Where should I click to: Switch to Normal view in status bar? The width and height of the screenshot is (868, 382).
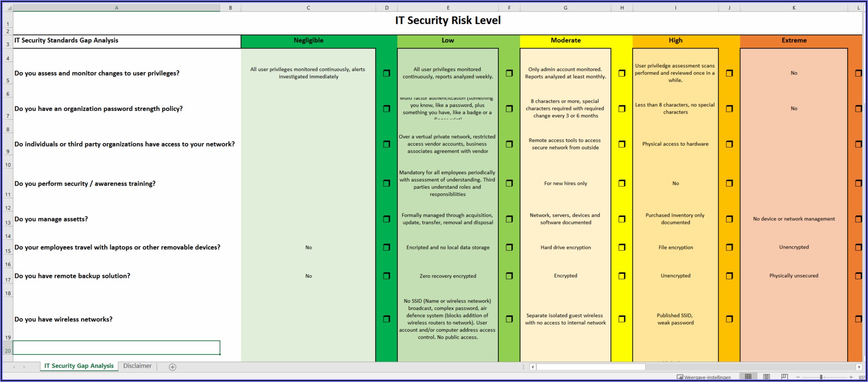click(748, 377)
